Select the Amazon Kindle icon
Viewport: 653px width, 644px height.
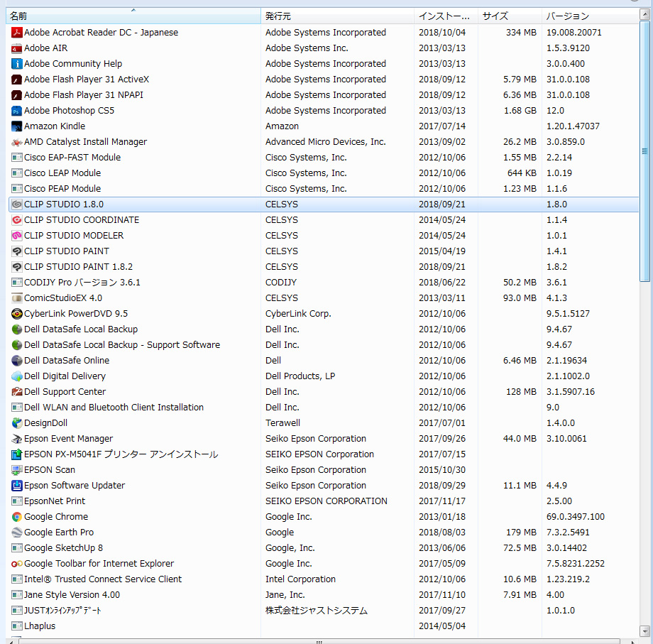[x=17, y=126]
